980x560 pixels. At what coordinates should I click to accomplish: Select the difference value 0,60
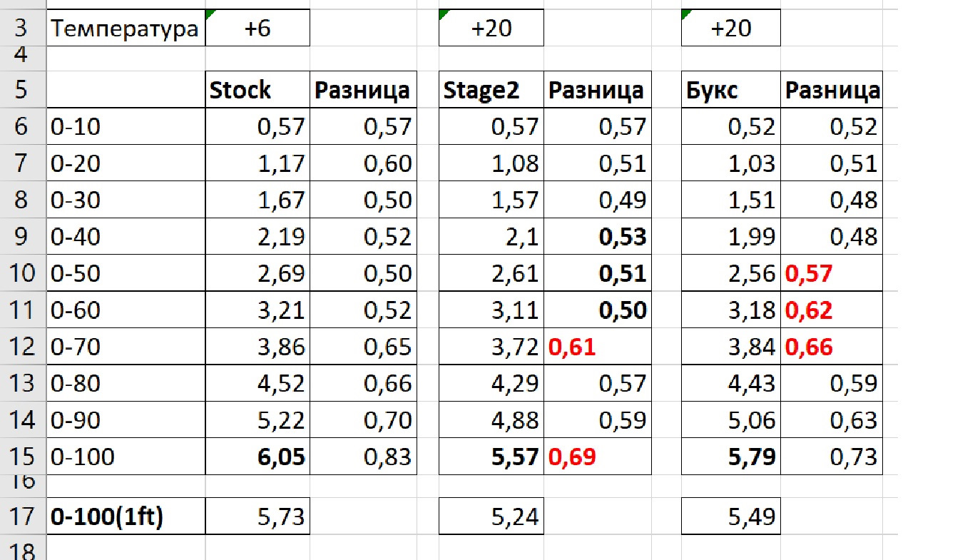[363, 163]
